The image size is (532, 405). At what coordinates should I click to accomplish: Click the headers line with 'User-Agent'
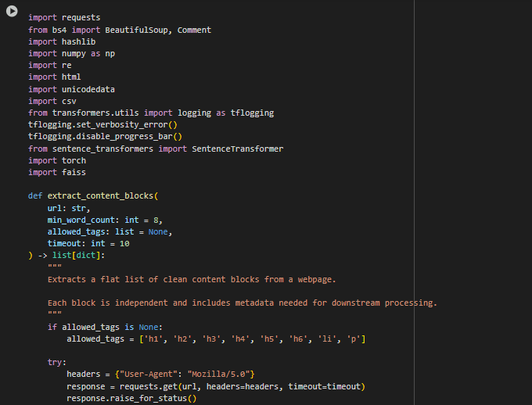click(160, 375)
